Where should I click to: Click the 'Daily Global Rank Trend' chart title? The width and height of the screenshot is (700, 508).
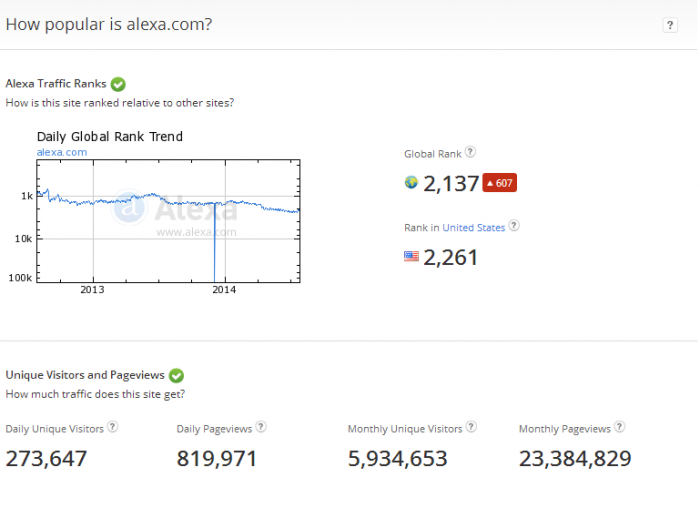[110, 137]
